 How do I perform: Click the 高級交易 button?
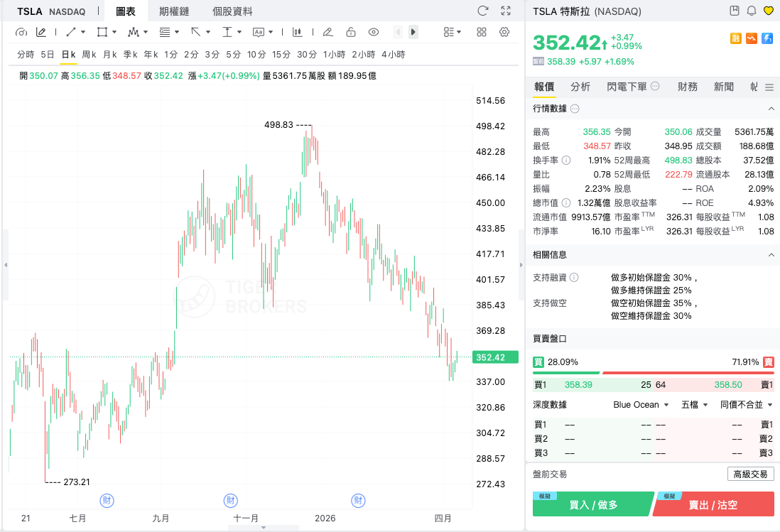point(750,474)
